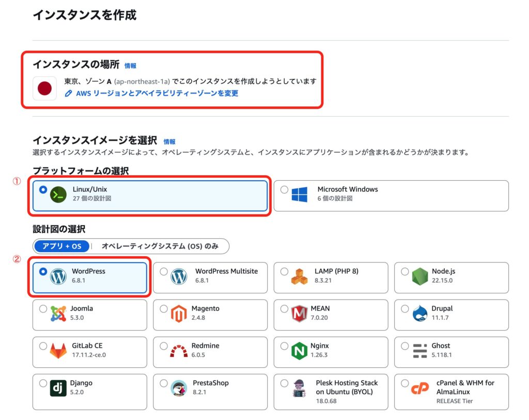
Task: Click the "Magento" blueprint name
Action: (205, 309)
